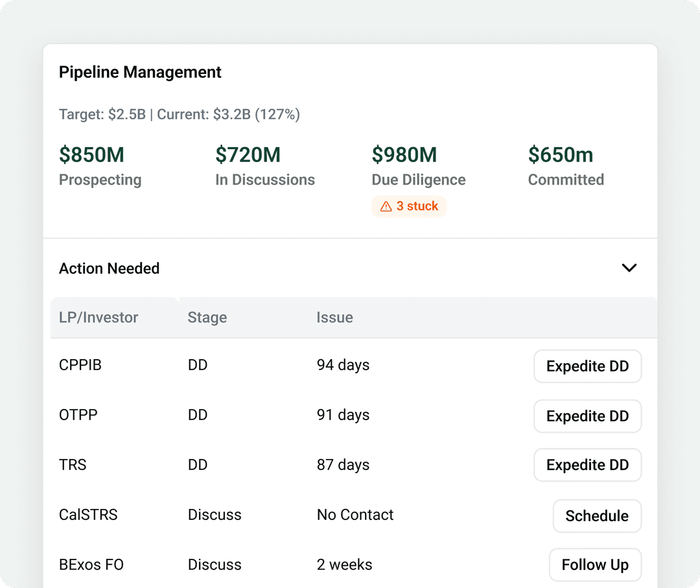Sort table by LP/Investor column
The image size is (700, 588).
pos(98,318)
